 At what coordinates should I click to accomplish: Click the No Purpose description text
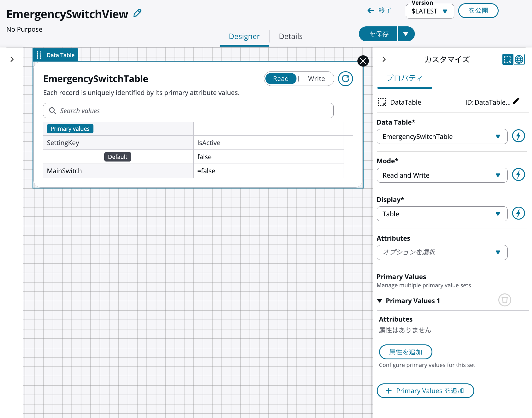pos(24,29)
